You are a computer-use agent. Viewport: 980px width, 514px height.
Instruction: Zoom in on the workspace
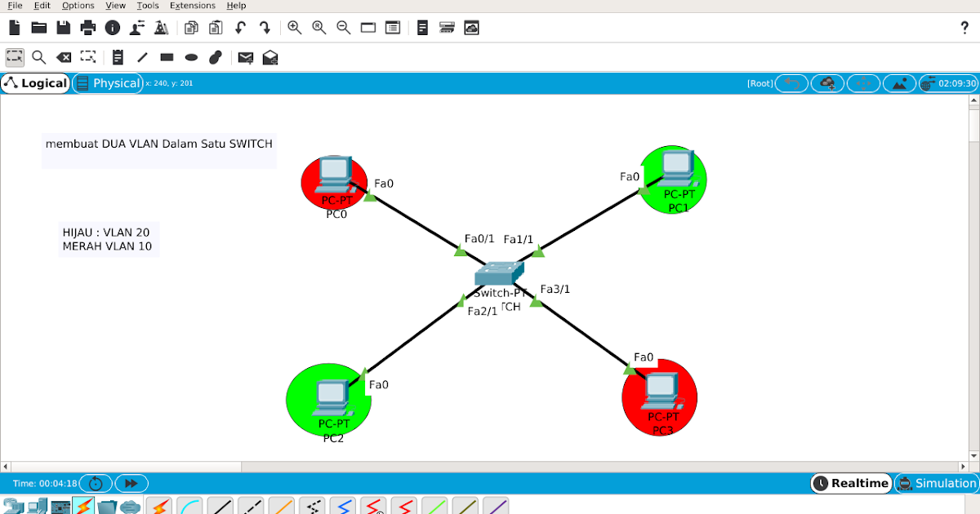[x=295, y=27]
